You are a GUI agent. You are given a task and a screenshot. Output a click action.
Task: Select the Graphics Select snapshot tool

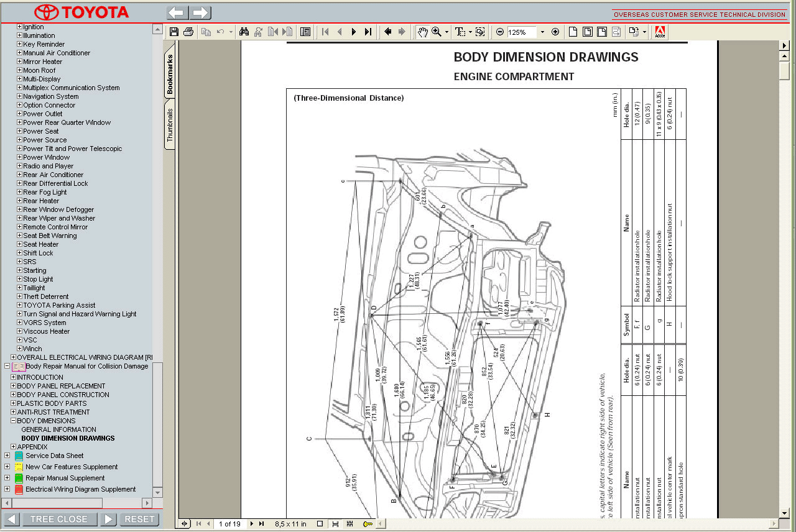480,32
